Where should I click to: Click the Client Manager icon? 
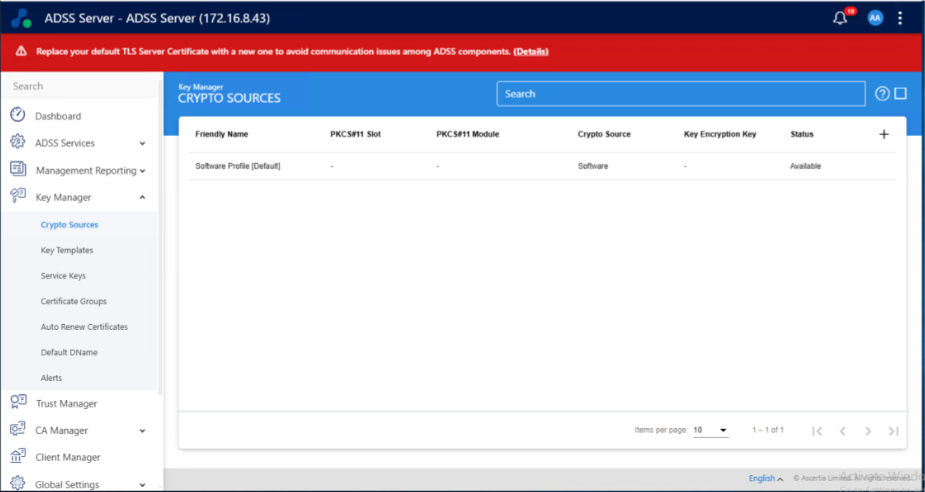pos(18,457)
